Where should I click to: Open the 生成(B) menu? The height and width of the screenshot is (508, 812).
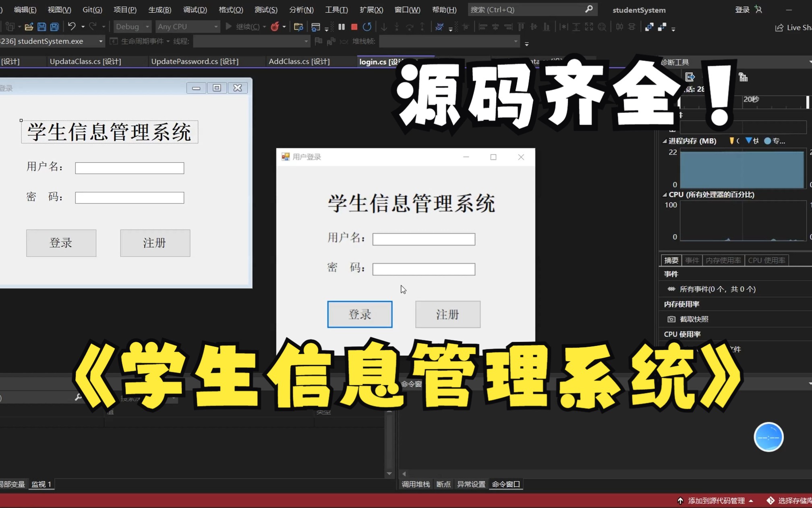tap(159, 10)
